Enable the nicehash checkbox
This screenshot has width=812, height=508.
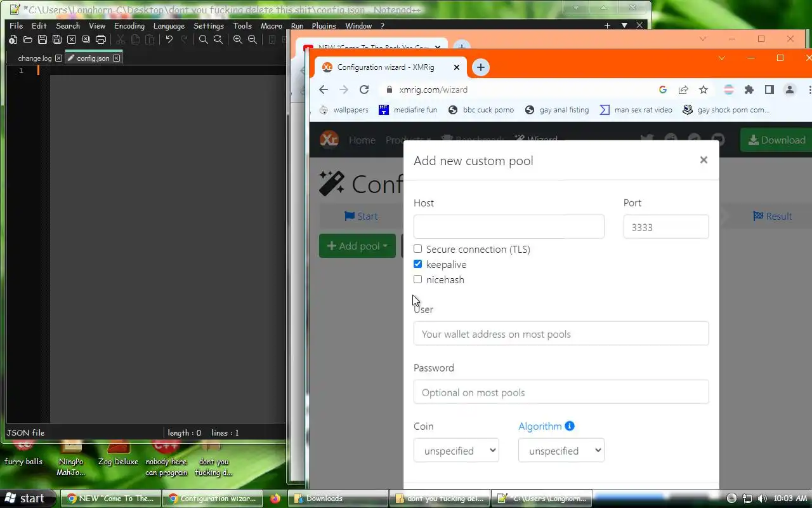pyautogui.click(x=417, y=279)
